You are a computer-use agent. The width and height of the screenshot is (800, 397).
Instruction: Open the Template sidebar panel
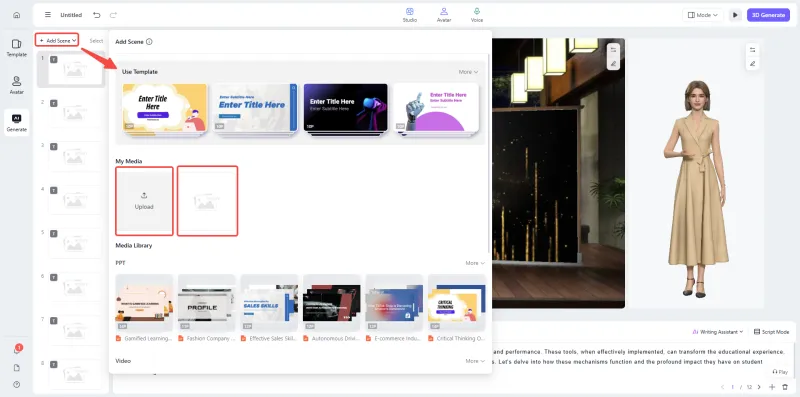click(x=17, y=48)
